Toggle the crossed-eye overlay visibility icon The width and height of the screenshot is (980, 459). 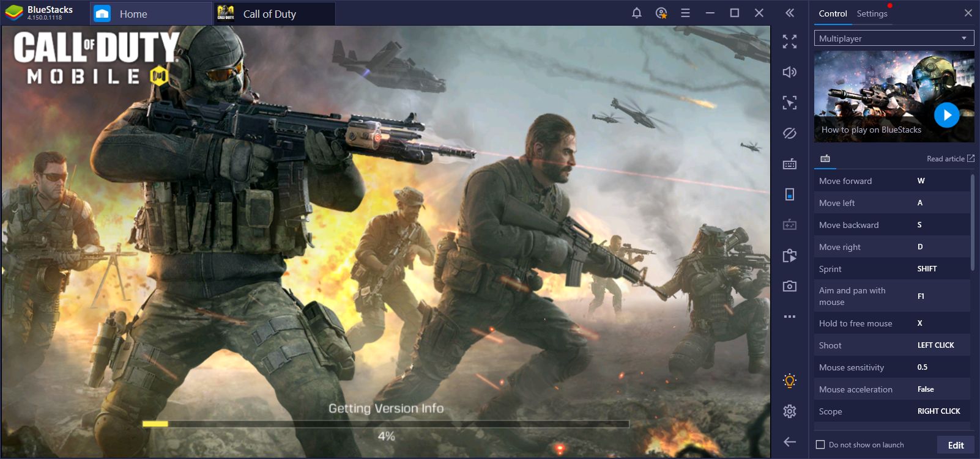pos(790,133)
